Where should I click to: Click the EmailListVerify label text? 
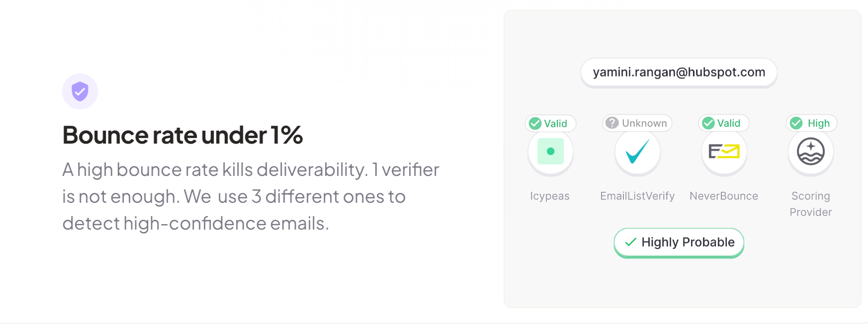click(x=637, y=196)
